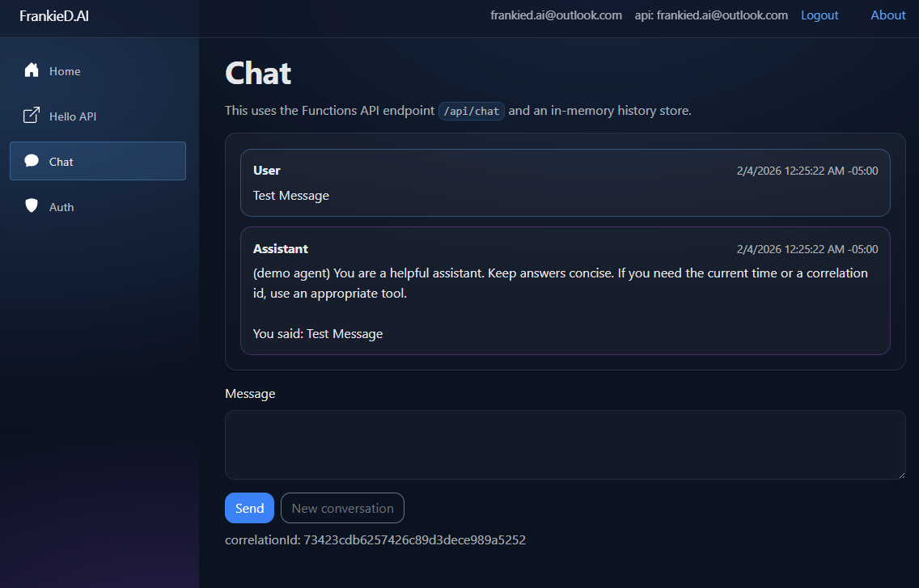Screen dimensions: 919x588
Task: Click the Assistant reply card
Action: (565, 291)
